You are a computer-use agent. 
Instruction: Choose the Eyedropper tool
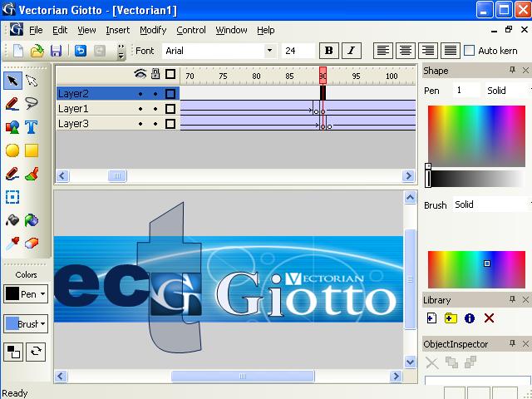(x=12, y=244)
